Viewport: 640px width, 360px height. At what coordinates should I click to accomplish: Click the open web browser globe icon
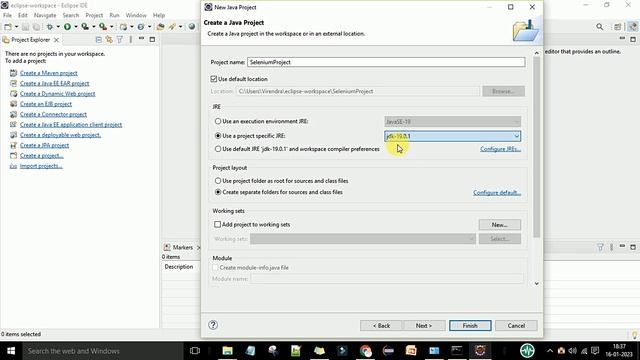coord(191,27)
